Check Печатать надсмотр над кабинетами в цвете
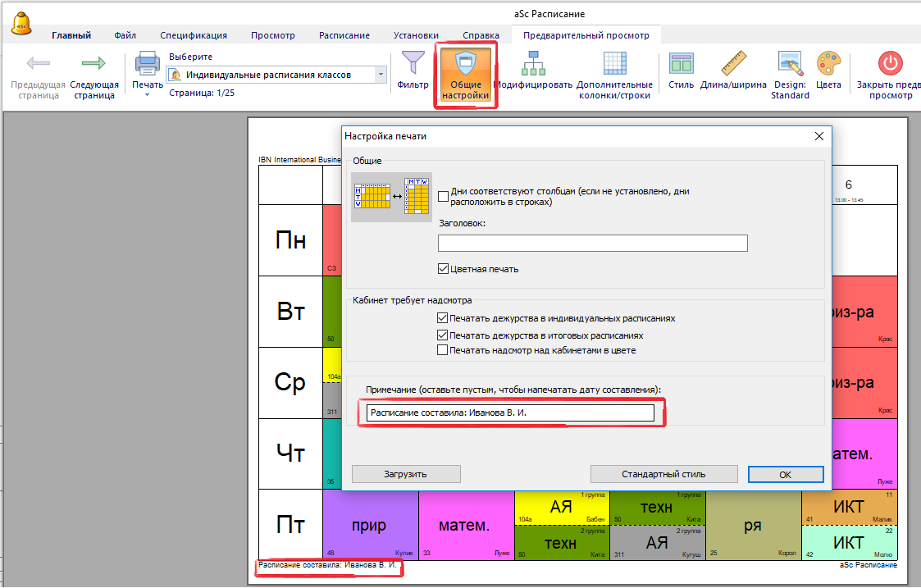Image resolution: width=921 pixels, height=588 pixels. click(444, 350)
